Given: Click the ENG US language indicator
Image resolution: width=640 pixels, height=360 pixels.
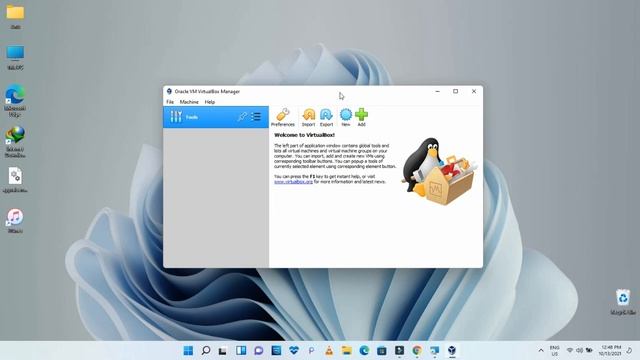Looking at the screenshot, I should click(554, 351).
